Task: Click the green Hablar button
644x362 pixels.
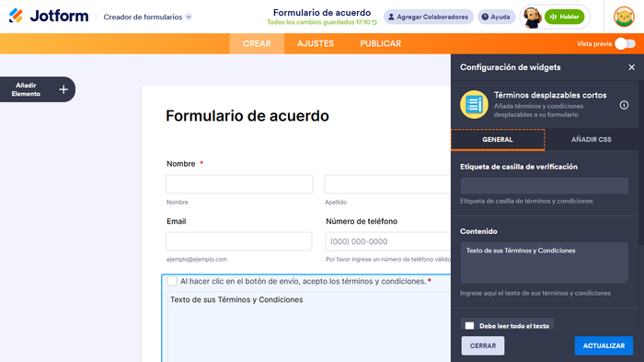Action: [564, 17]
